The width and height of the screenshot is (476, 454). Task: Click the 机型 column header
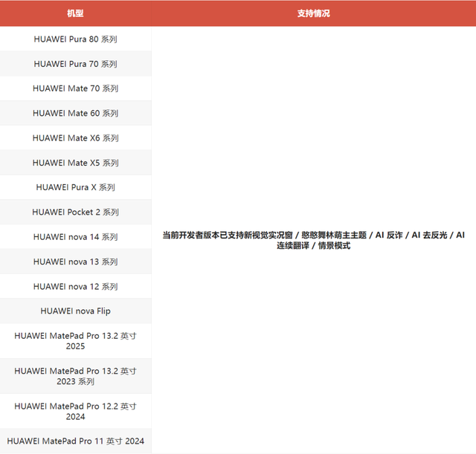pyautogui.click(x=75, y=13)
